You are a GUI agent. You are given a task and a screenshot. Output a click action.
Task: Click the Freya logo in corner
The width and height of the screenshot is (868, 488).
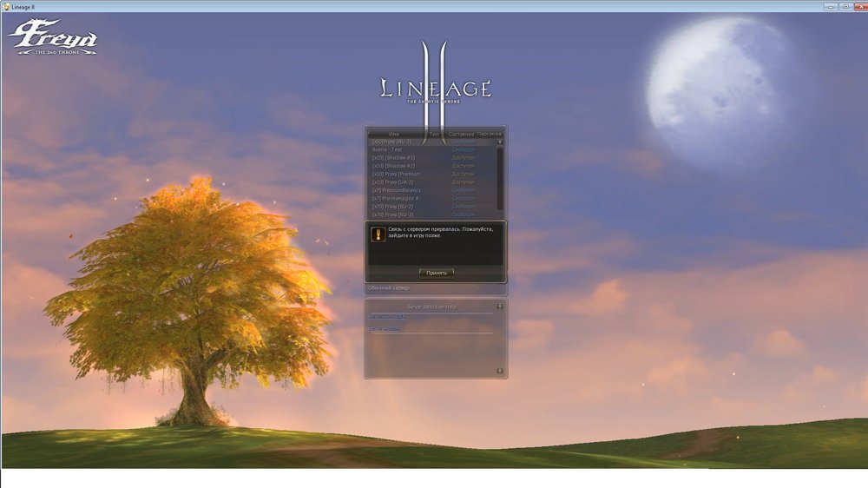53,37
